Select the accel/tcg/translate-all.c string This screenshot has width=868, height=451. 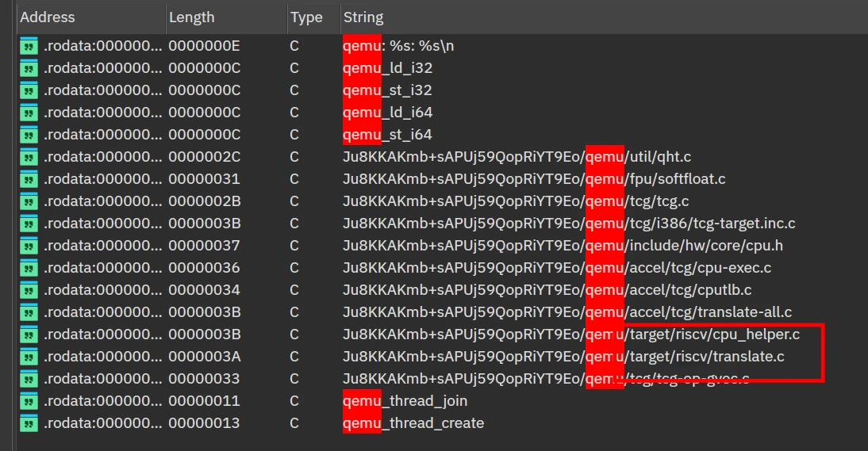(567, 312)
